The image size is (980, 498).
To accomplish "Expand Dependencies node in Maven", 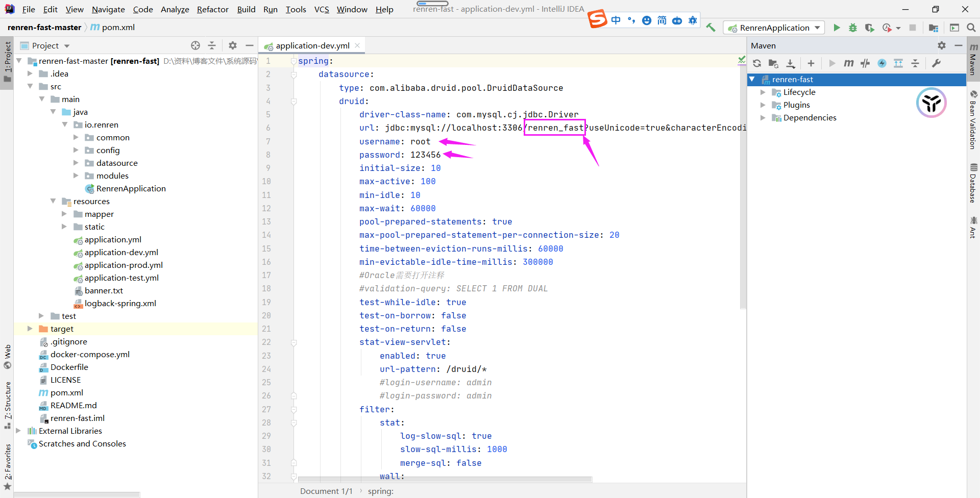I will point(763,118).
